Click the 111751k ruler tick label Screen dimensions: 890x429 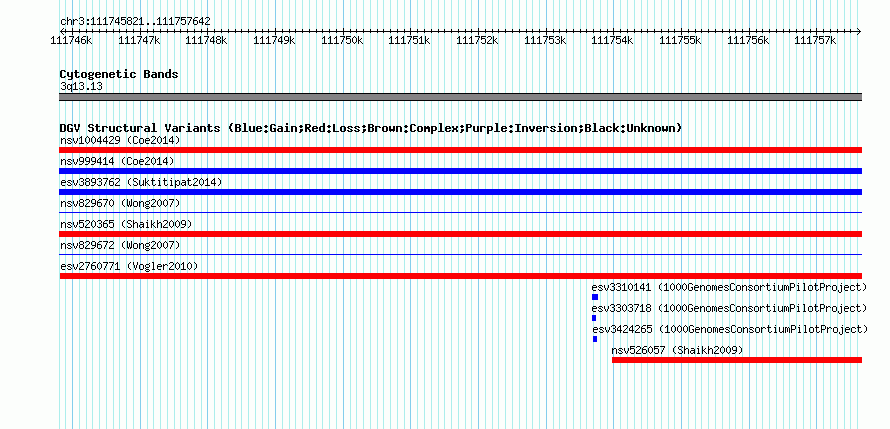[409, 40]
